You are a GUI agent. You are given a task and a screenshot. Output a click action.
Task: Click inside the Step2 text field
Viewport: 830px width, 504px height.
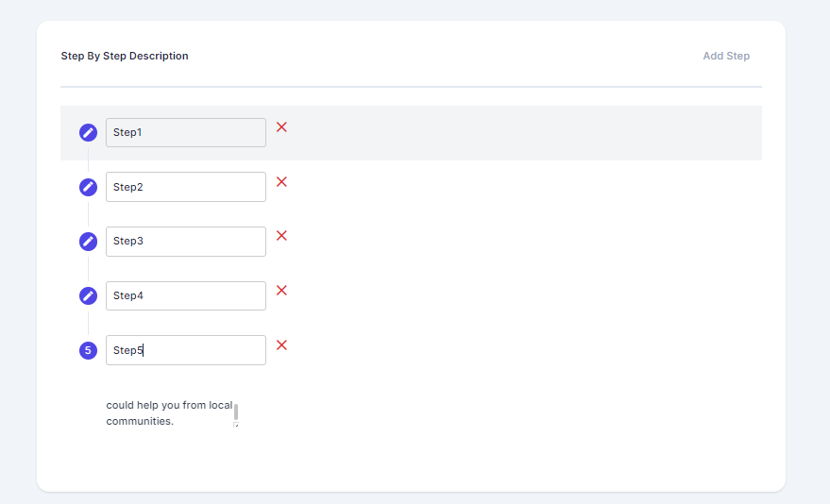click(x=186, y=187)
